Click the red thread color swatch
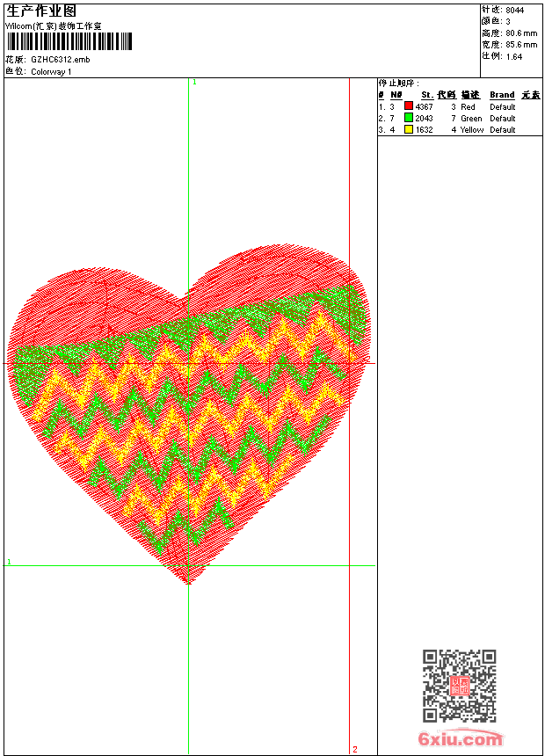Screen dimensions: 545x756 409,107
